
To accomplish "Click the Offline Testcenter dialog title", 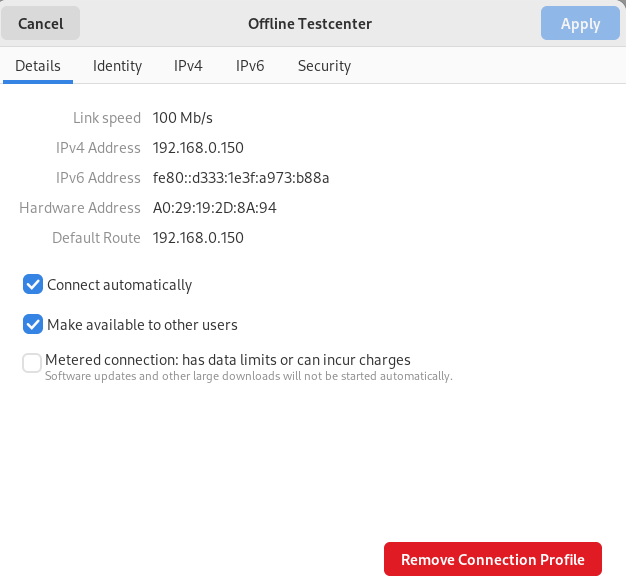I will [x=312, y=23].
